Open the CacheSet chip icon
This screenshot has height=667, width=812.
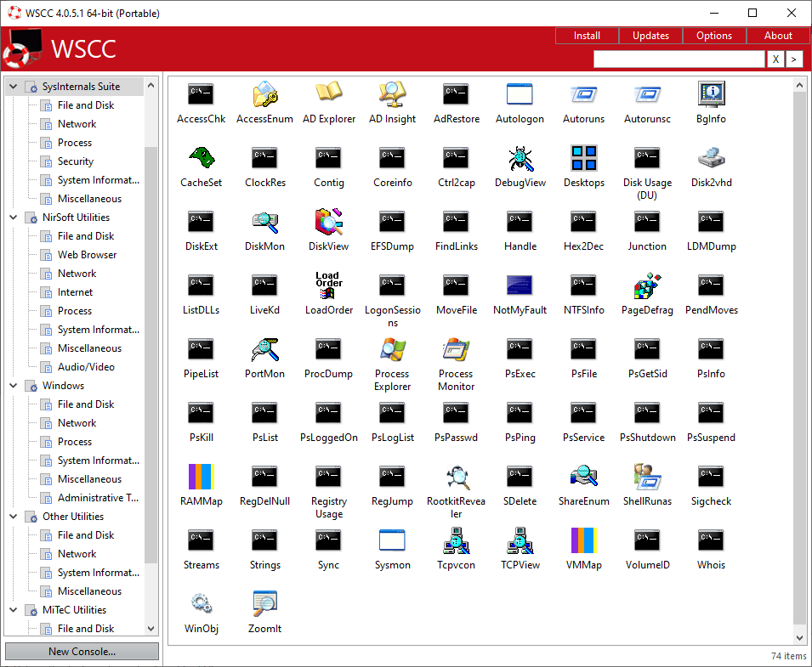coord(201,158)
